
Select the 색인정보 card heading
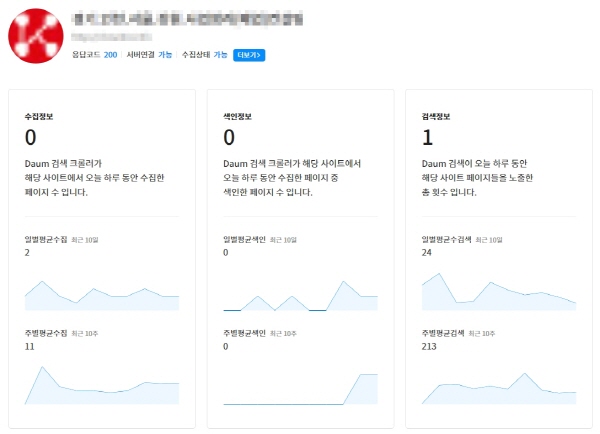click(237, 117)
